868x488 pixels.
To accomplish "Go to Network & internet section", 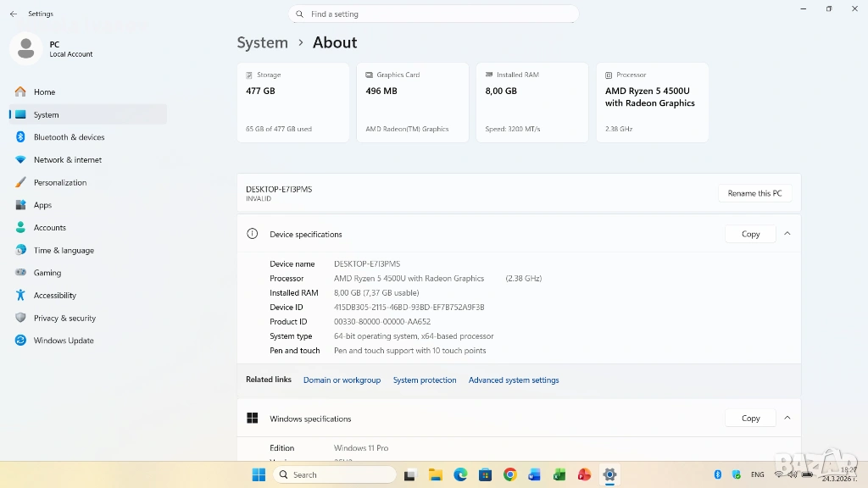I will pos(67,159).
